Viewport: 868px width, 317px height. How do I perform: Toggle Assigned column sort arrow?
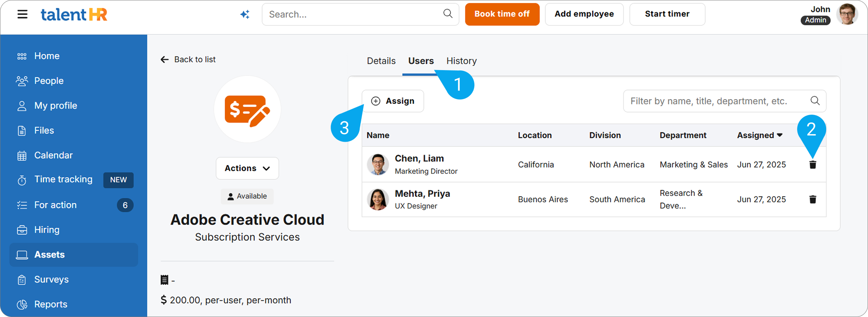(x=780, y=135)
